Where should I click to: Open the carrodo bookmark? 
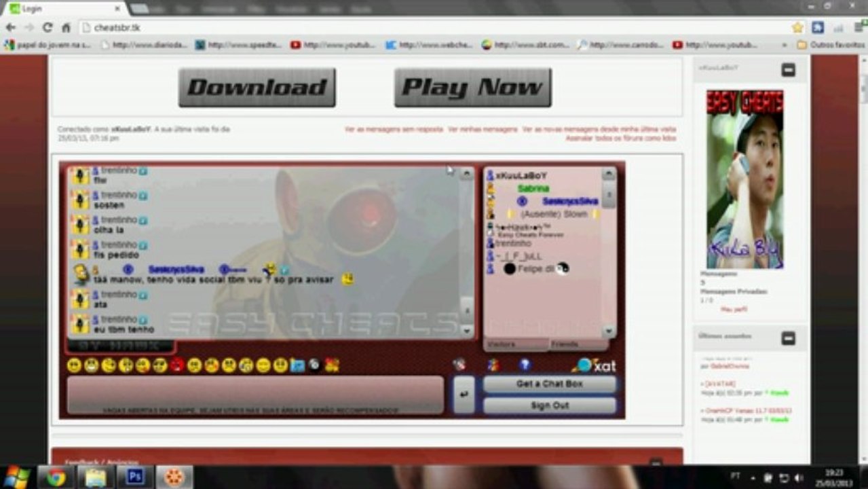pyautogui.click(x=620, y=45)
